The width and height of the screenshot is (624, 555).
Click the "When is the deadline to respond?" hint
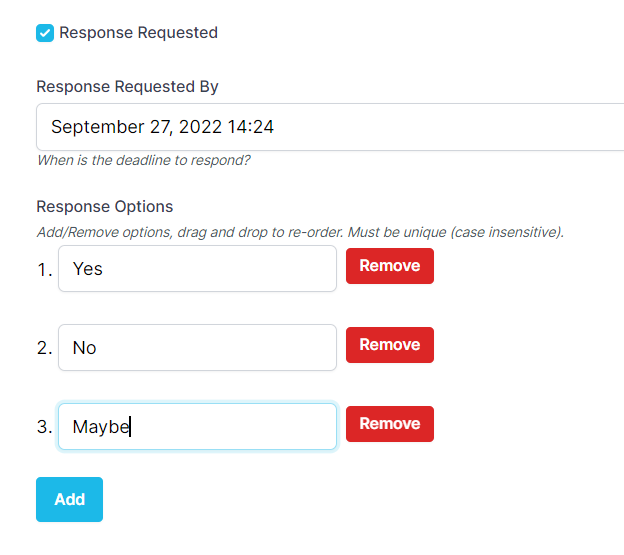click(x=143, y=160)
